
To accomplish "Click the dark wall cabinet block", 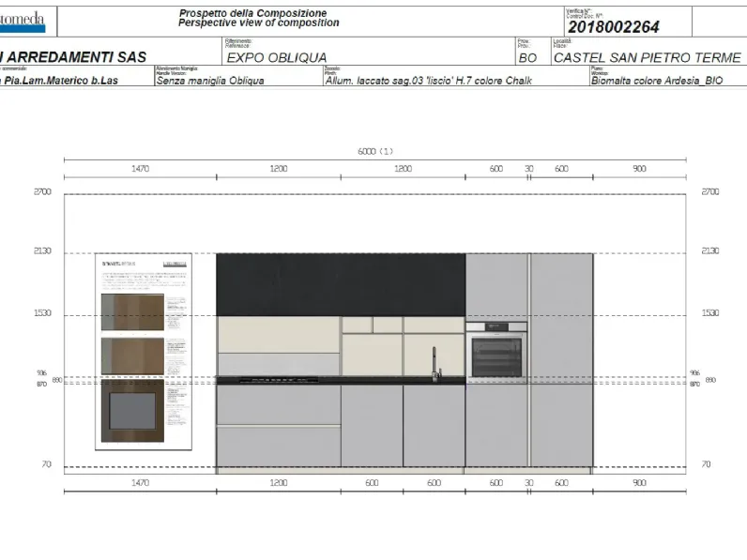I will tap(341, 285).
